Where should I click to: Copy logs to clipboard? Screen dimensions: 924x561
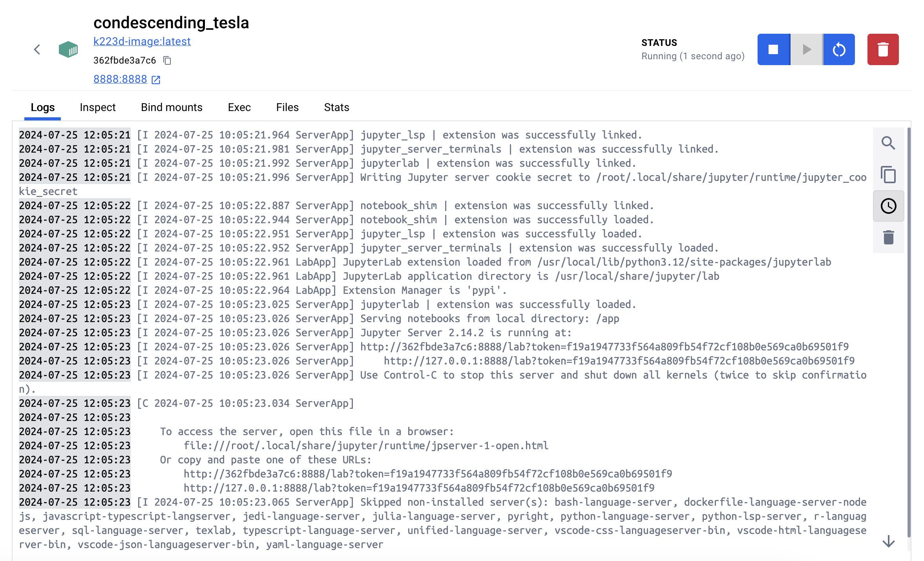click(888, 175)
